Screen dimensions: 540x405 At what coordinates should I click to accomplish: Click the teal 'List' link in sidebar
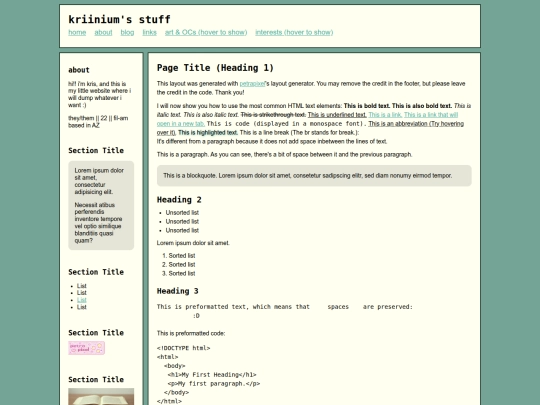click(x=82, y=300)
